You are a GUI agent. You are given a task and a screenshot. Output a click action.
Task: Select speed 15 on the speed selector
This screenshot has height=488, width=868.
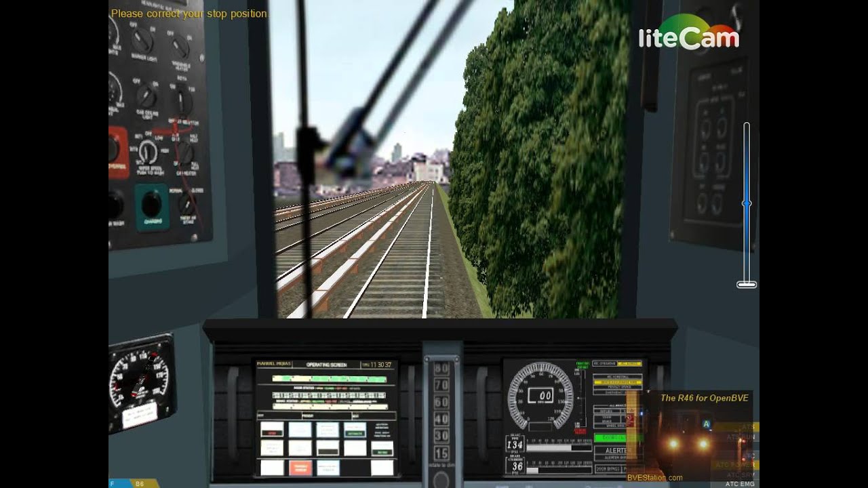pyautogui.click(x=441, y=453)
